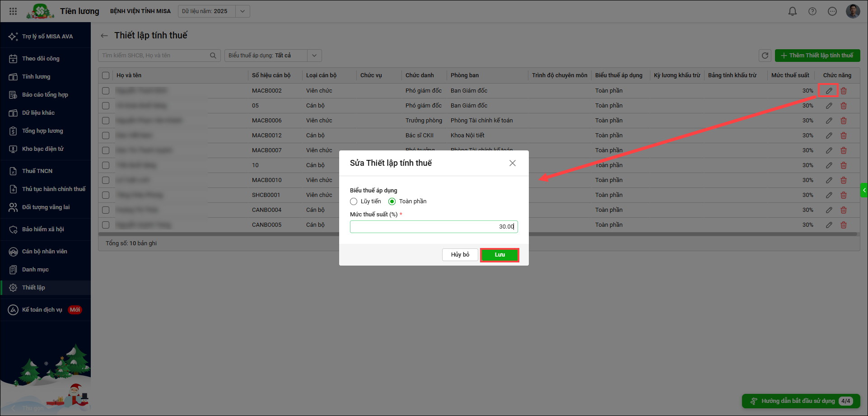The width and height of the screenshot is (868, 416).
Task: Open Thuế TNCN in the sidebar
Action: [37, 171]
